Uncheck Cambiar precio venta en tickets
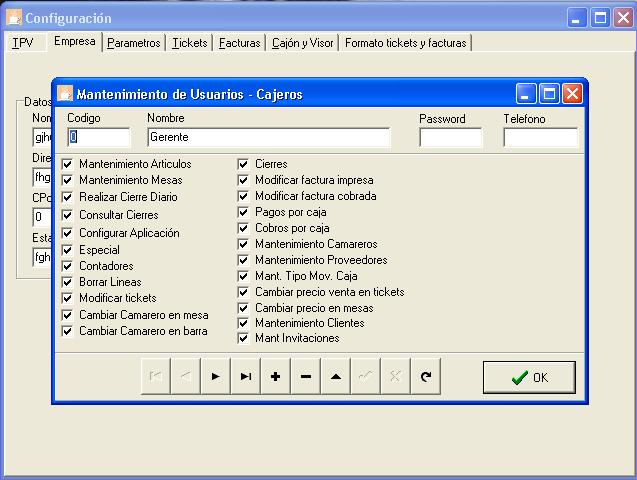The height and width of the screenshot is (480, 637). 243,292
